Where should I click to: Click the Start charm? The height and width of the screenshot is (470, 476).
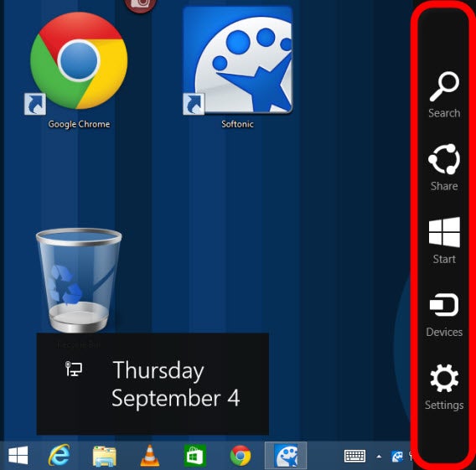point(444,240)
